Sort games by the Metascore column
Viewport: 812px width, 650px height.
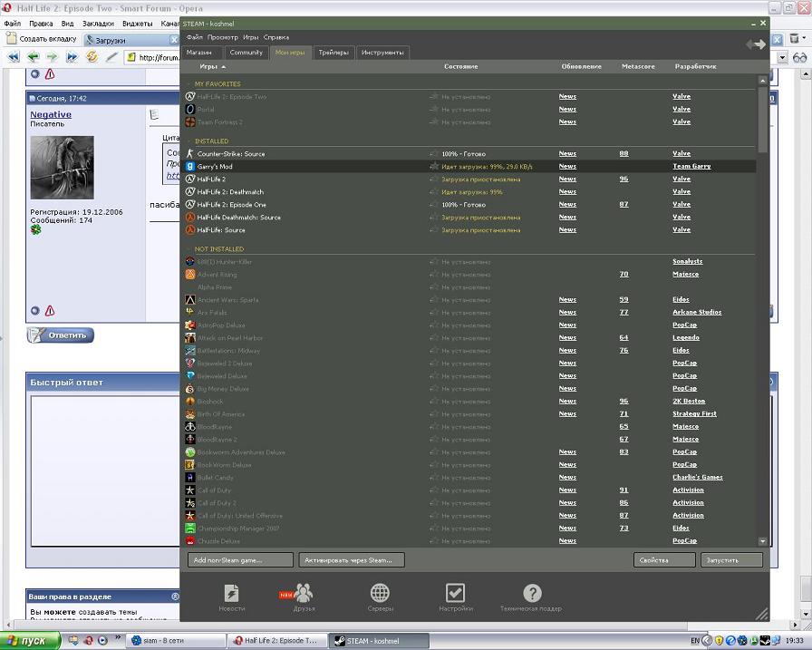638,66
